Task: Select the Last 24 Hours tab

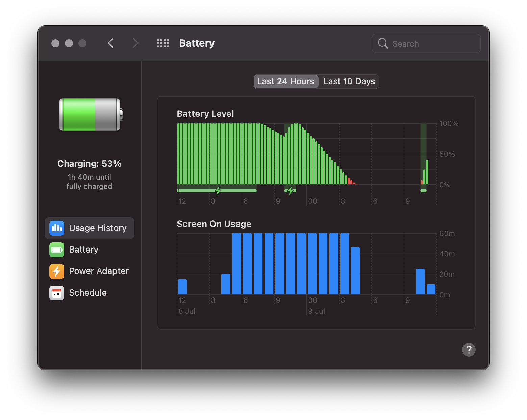Action: click(285, 81)
